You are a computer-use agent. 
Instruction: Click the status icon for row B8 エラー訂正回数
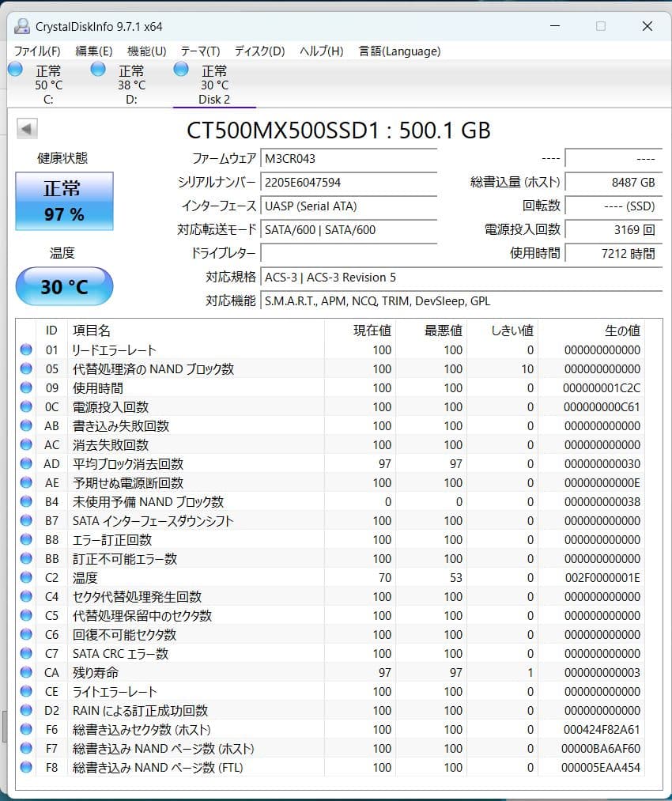(26, 539)
